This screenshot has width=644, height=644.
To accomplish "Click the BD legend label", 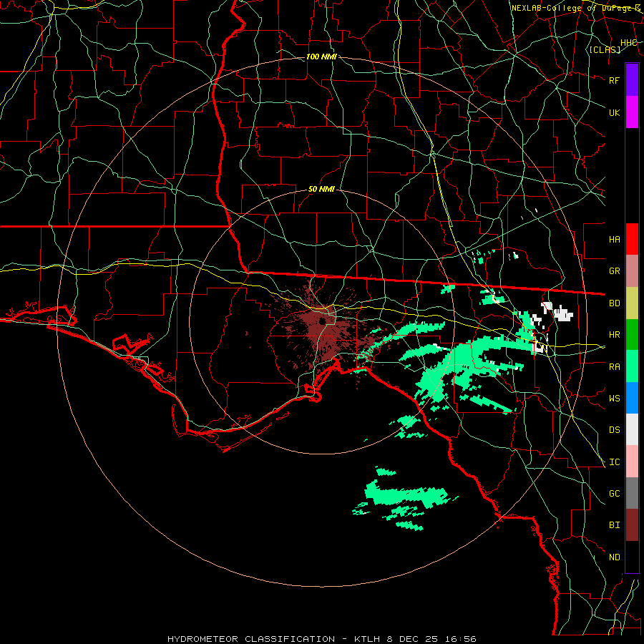I will [615, 303].
